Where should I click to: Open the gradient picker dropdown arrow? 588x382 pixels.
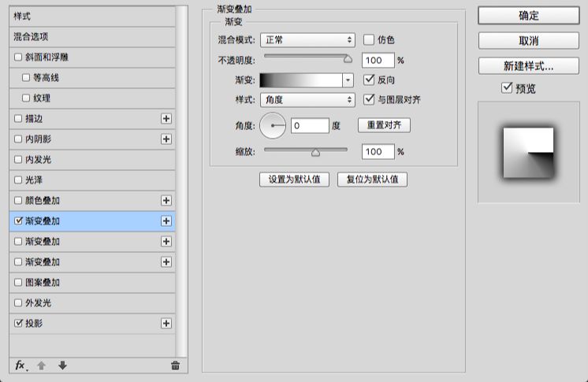[x=348, y=80]
